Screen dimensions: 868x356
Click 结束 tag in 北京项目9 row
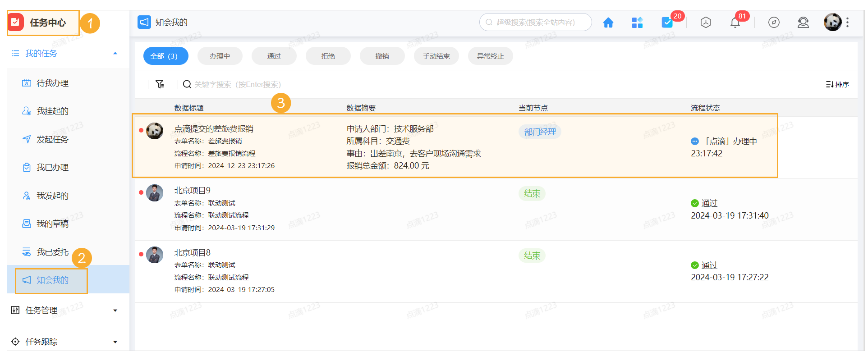532,193
